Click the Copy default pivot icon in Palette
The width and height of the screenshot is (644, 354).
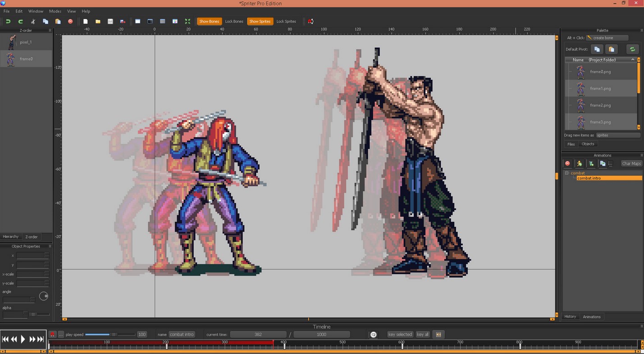(597, 49)
